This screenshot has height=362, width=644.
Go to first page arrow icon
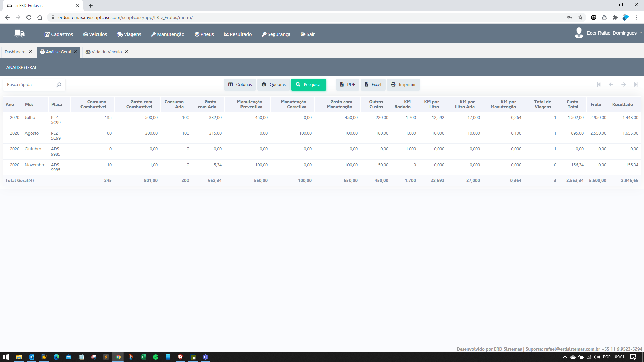[x=599, y=85]
